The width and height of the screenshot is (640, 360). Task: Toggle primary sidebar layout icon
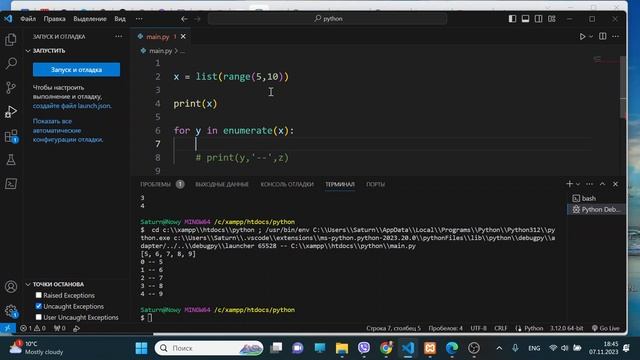point(512,19)
